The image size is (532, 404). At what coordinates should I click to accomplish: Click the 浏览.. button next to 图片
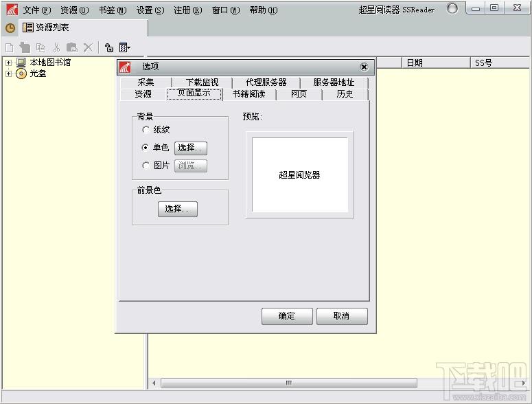click(x=191, y=166)
